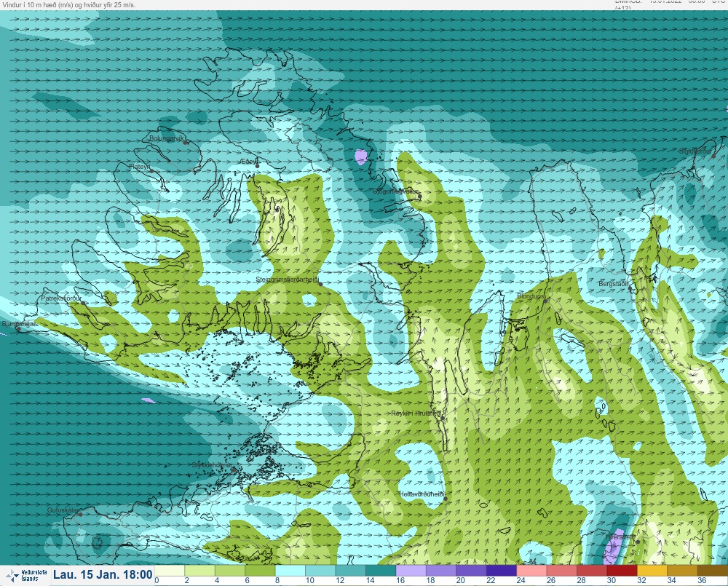This screenshot has width=728, height=586.
Task: Pick the 30–32 m/s dark red legend swatch
Action: point(622,570)
